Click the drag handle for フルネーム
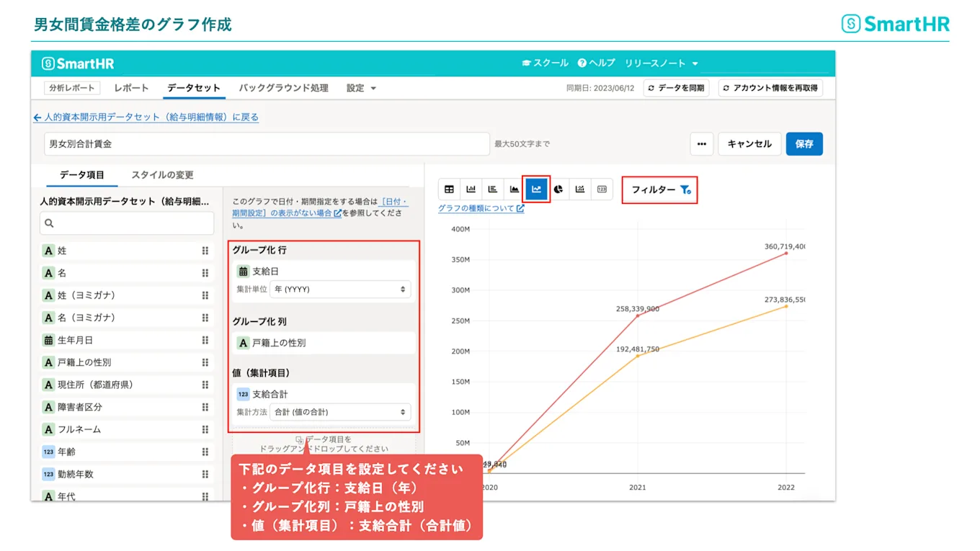 tap(205, 429)
